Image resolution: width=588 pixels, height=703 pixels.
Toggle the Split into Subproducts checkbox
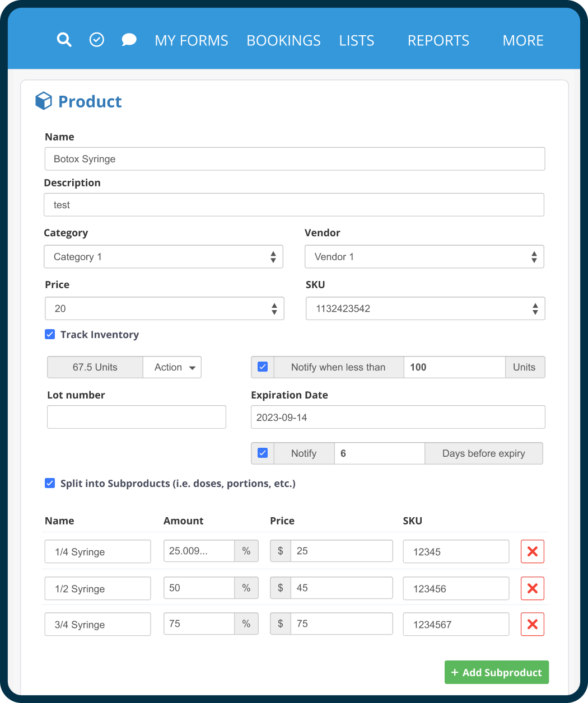(50, 483)
